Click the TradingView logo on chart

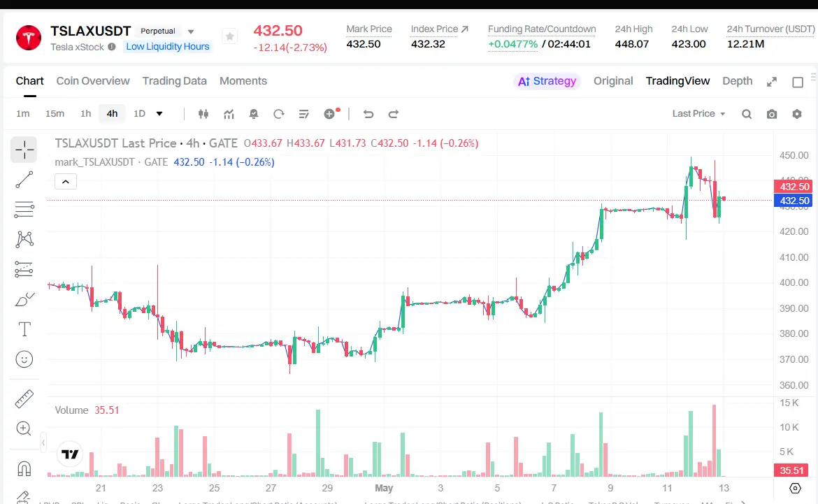(x=70, y=454)
